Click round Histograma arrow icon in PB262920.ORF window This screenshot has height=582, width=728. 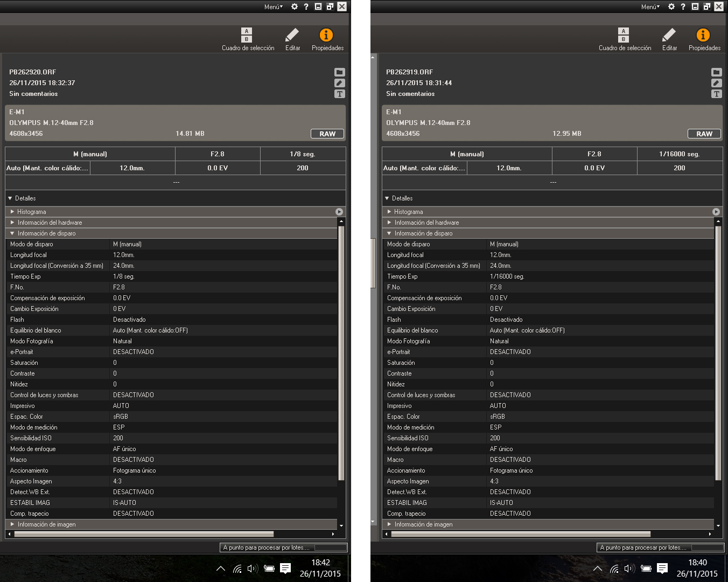coord(339,212)
